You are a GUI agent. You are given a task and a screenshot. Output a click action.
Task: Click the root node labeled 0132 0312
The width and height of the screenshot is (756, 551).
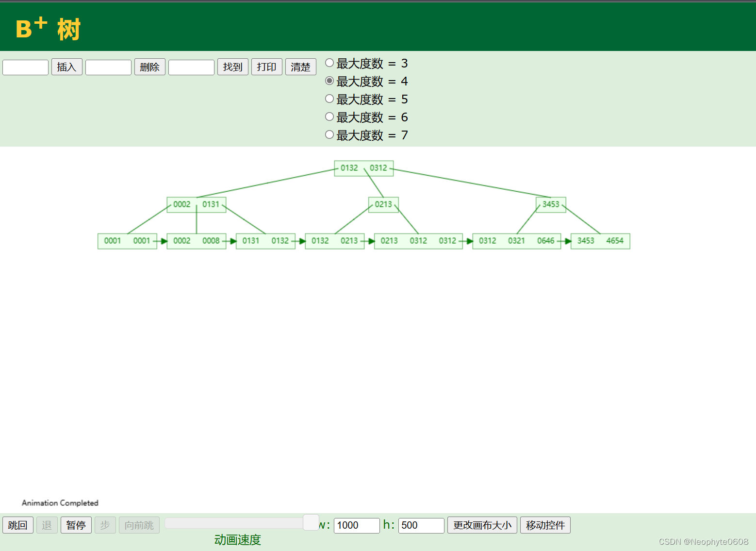[363, 168]
